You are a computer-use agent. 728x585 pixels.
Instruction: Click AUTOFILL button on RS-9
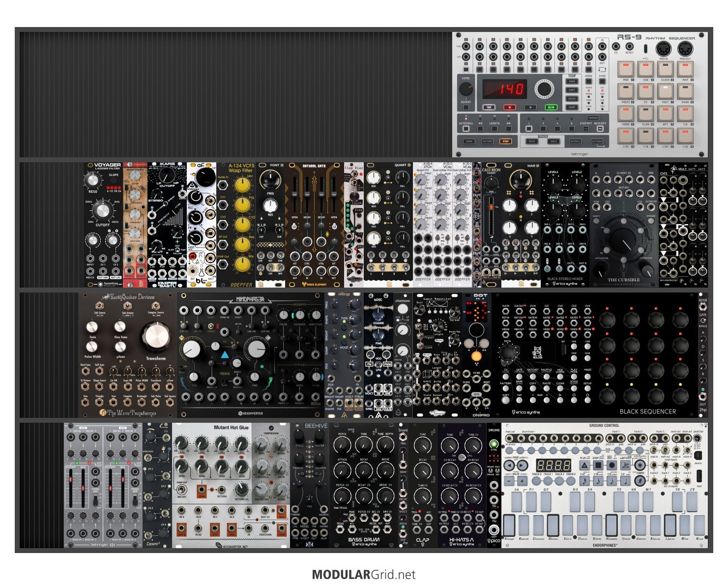[x=575, y=141]
